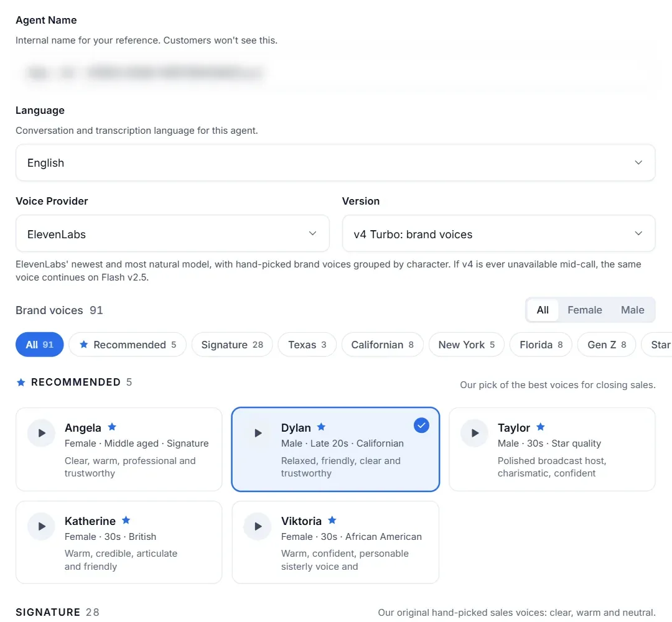Choose the Taylor voice card

552,449
